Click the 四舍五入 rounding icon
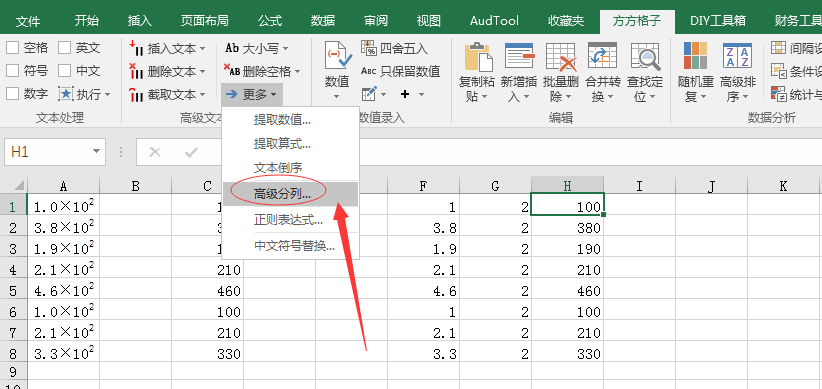This screenshot has height=389, width=822. click(x=369, y=48)
